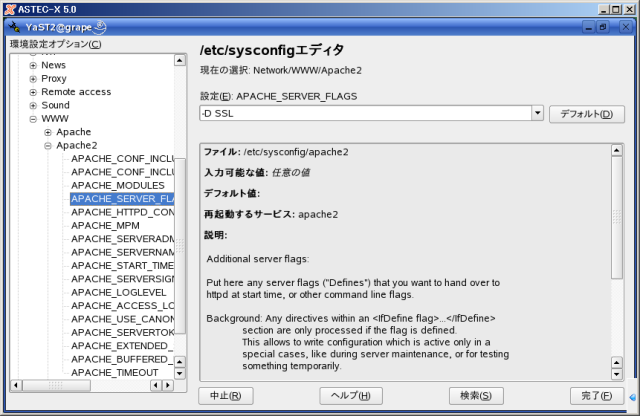This screenshot has width=640, height=416.
Task: Select APACHE_LOGLEVEL in the tree
Action: click(117, 292)
